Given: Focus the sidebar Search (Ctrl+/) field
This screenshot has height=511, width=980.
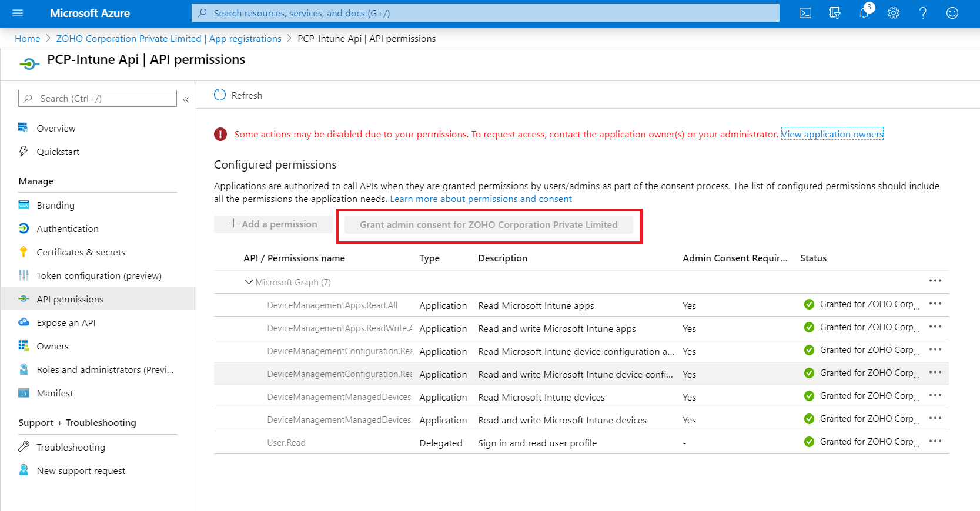Looking at the screenshot, I should (98, 98).
